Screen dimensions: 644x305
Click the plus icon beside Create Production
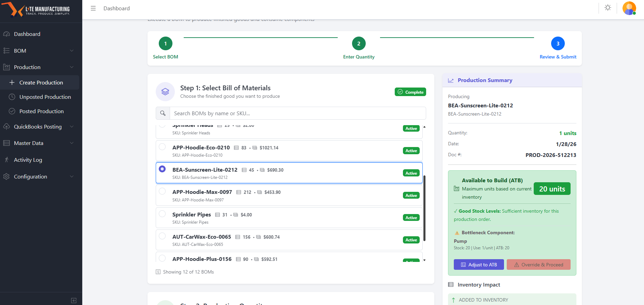pos(12,82)
